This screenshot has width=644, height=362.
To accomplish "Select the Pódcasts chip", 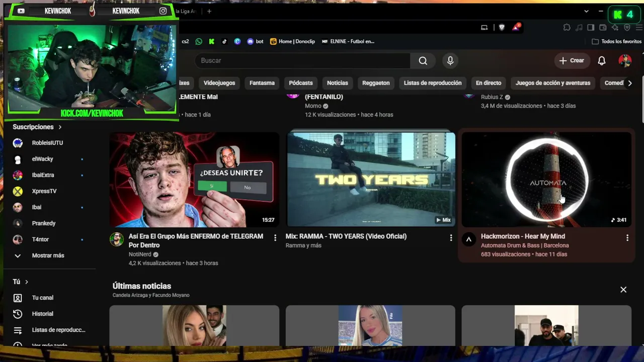I will pyautogui.click(x=301, y=83).
